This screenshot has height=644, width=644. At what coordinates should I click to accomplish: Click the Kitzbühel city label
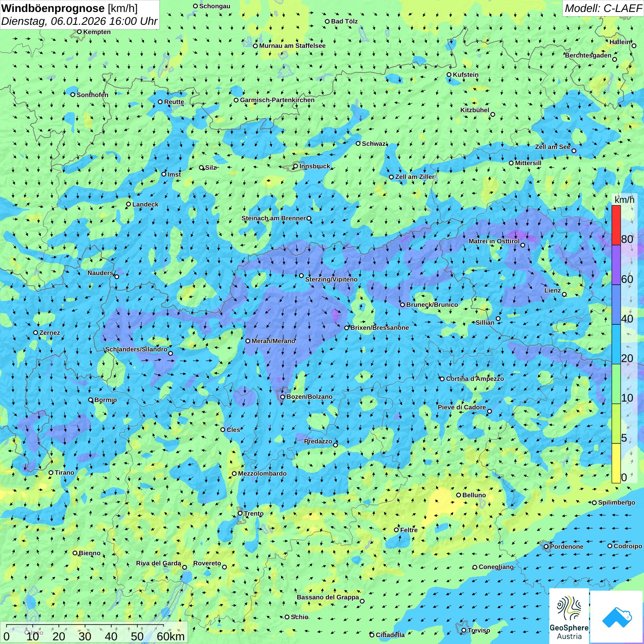[475, 110]
